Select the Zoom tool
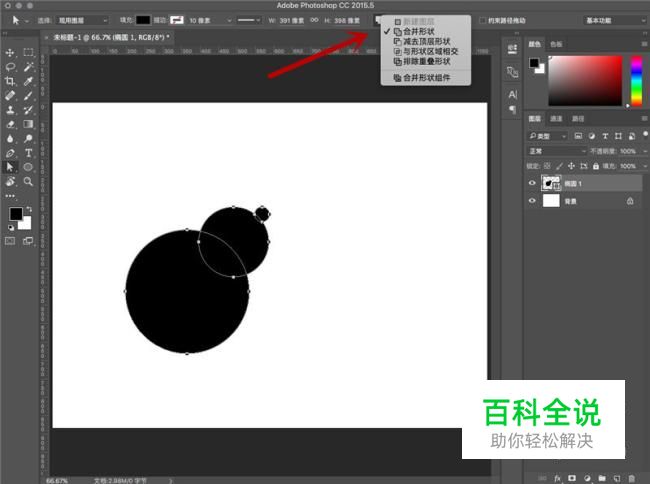The width and height of the screenshot is (650, 484). click(28, 182)
